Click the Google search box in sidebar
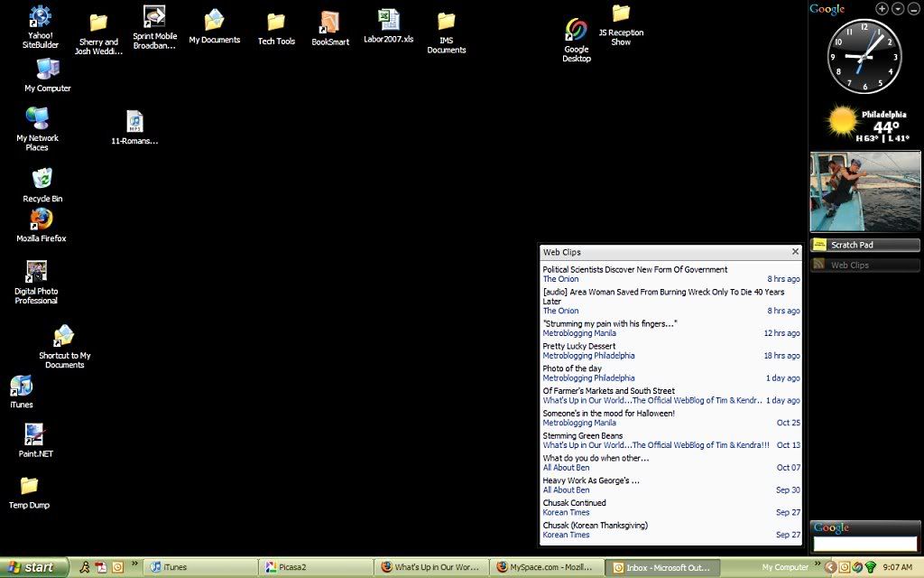The width and height of the screenshot is (924, 578). click(x=865, y=543)
